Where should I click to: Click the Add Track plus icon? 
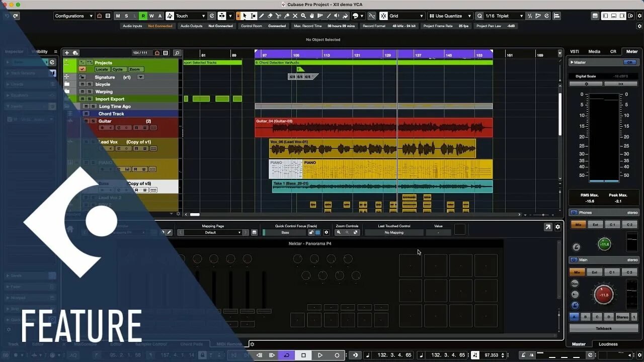[x=66, y=53]
